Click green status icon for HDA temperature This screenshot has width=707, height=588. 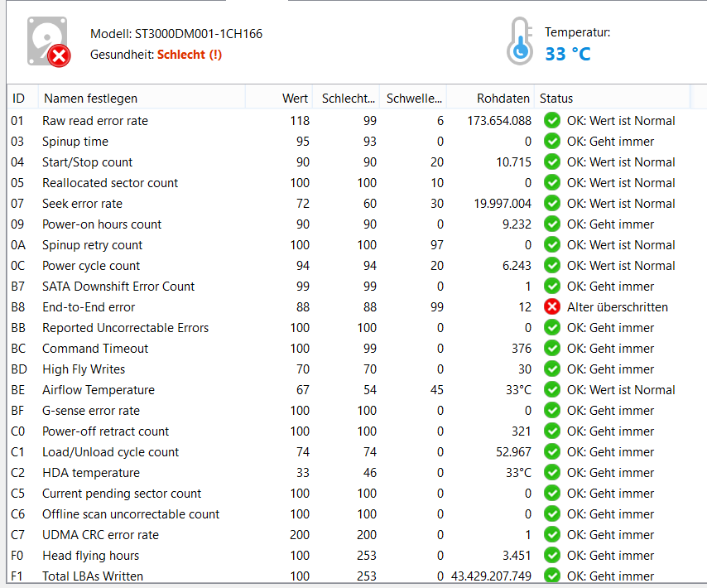tap(552, 473)
